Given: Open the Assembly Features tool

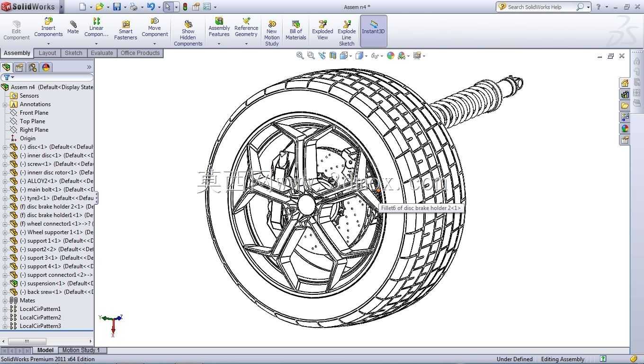Looking at the screenshot, I should 219,27.
